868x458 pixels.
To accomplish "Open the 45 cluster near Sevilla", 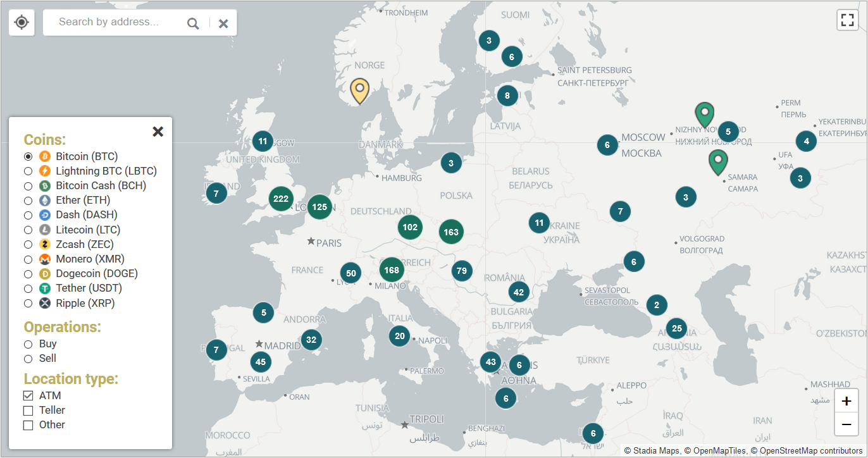I will pos(260,362).
